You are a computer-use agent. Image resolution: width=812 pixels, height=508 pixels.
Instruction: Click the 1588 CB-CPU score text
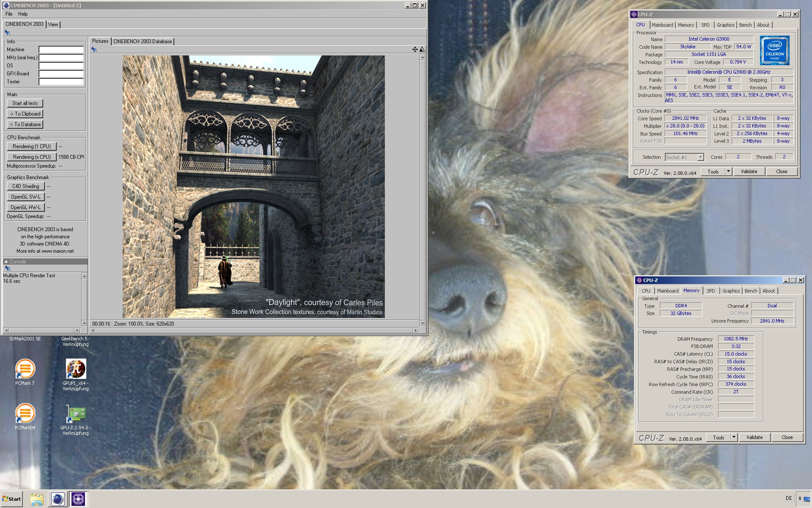pyautogui.click(x=71, y=157)
